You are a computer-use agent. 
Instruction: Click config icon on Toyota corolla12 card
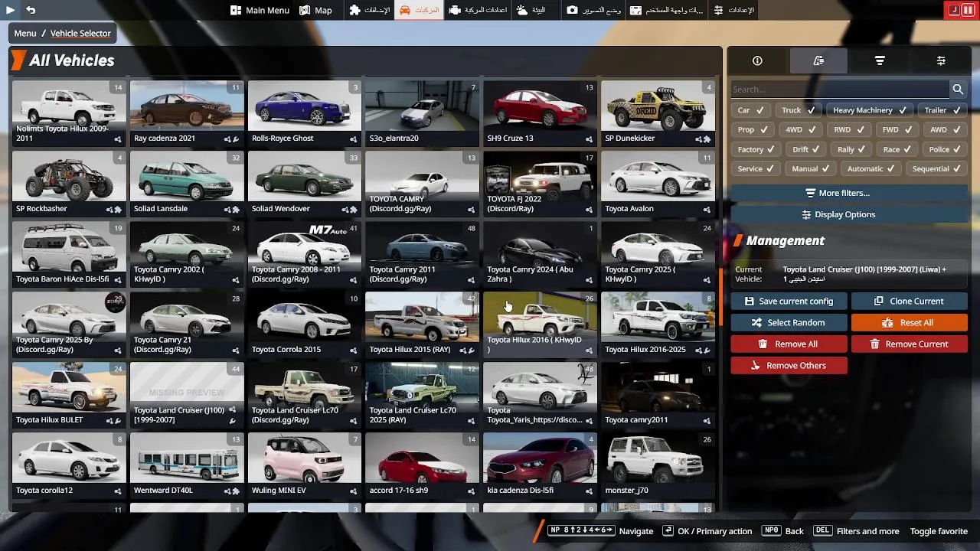click(x=118, y=491)
